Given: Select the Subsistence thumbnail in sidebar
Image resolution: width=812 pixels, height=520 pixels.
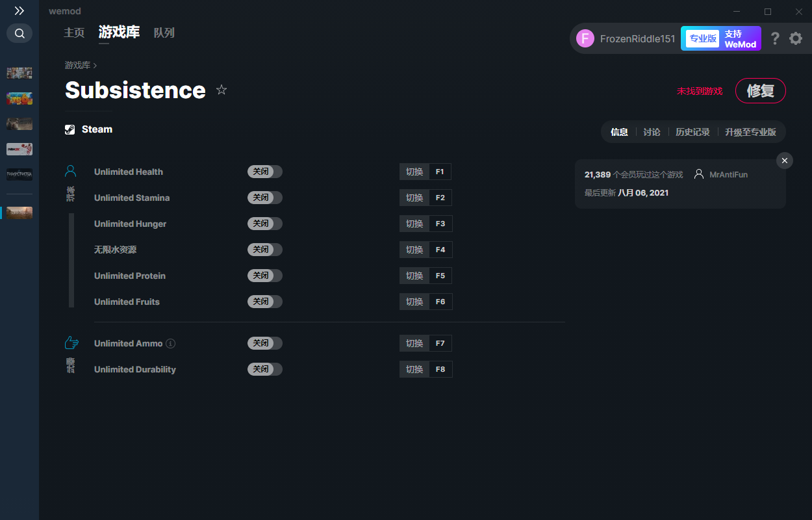Looking at the screenshot, I should point(19,213).
